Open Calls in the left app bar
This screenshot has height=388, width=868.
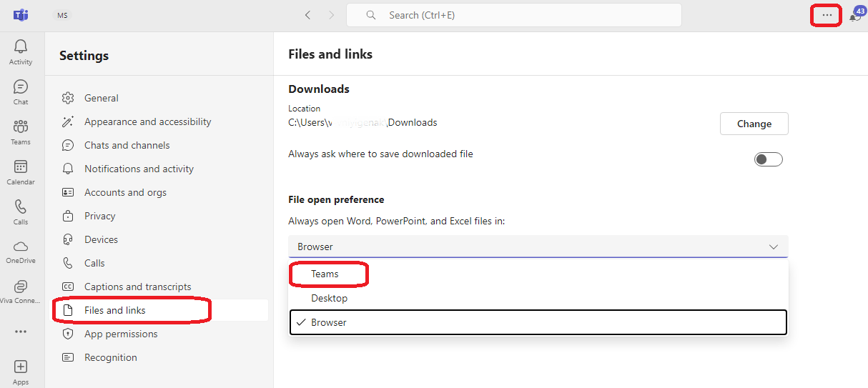(x=21, y=212)
